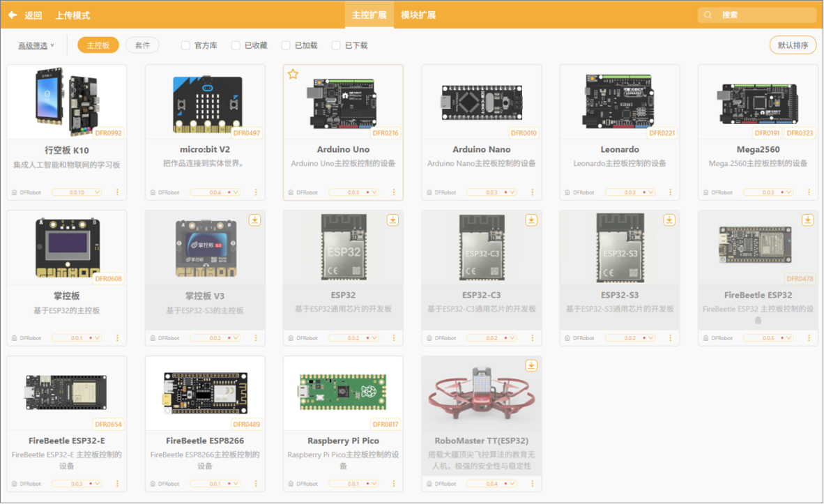Favorite Arduino Uno with the star icon
This screenshot has height=504, width=824.
tap(293, 74)
